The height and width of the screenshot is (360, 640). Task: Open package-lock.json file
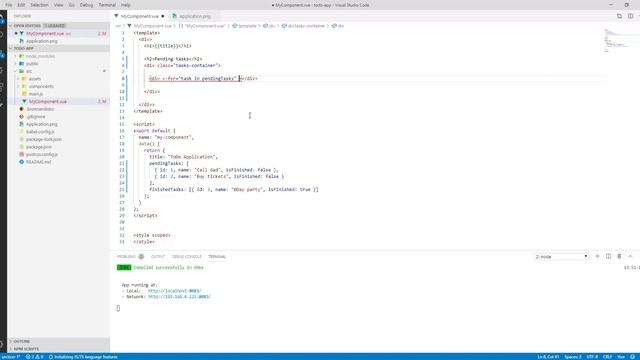44,139
